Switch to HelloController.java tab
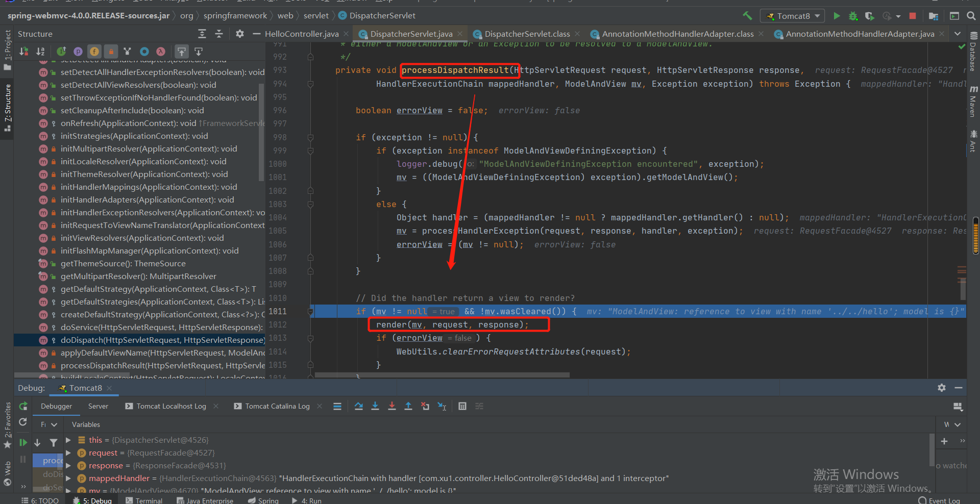The width and height of the screenshot is (980, 504). (x=302, y=34)
